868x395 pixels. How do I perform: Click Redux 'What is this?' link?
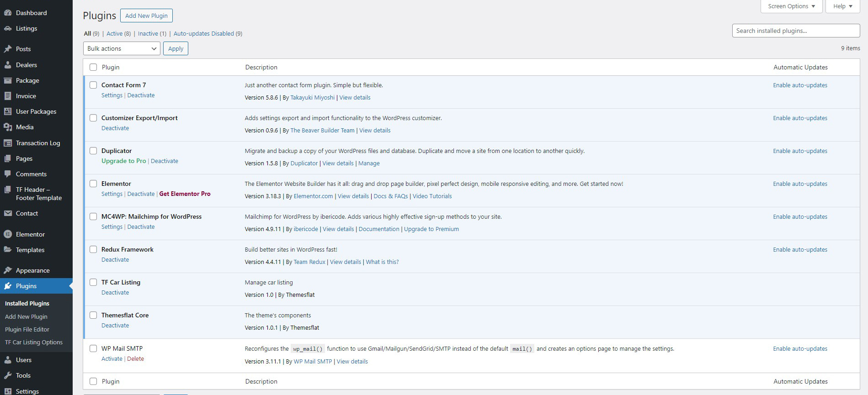(x=382, y=262)
